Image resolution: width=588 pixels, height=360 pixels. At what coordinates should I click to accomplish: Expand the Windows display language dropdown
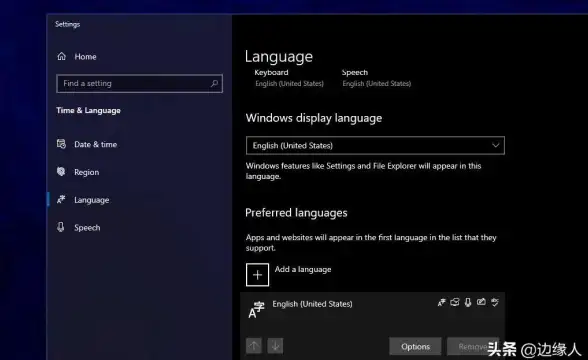[x=375, y=146]
